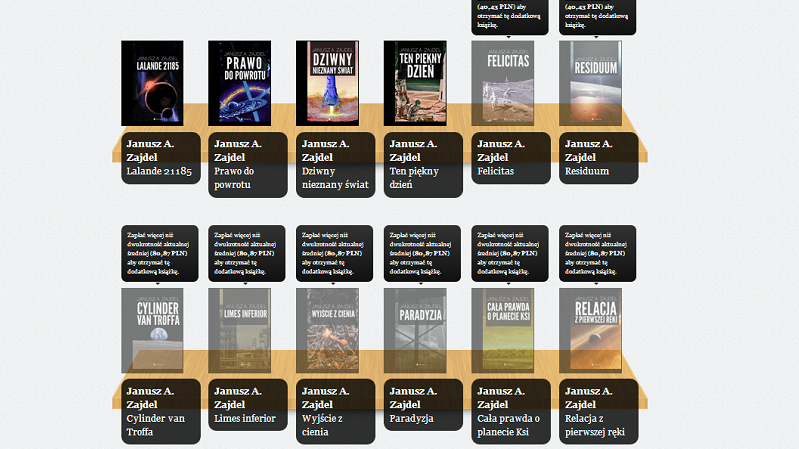Image resolution: width=799 pixels, height=449 pixels.
Task: Select the Relacja z pierwszej ręki cover
Action: coord(590,331)
